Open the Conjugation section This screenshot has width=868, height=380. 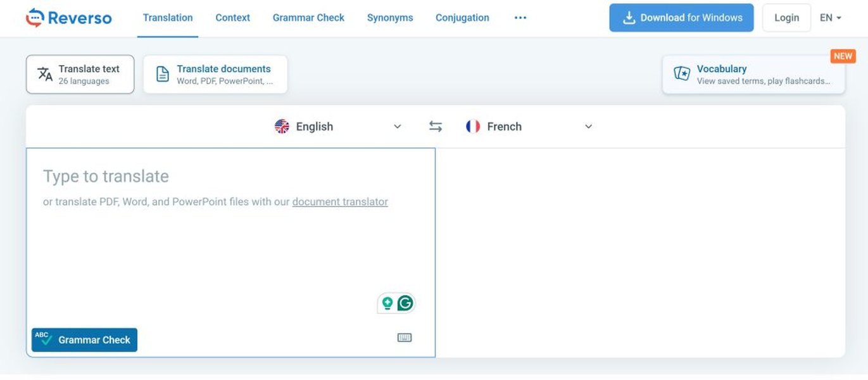(x=462, y=18)
